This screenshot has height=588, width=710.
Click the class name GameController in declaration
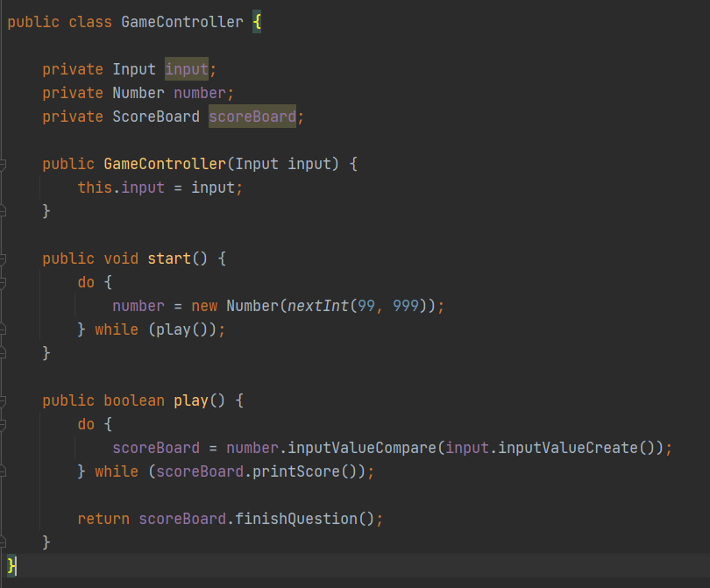[182, 22]
